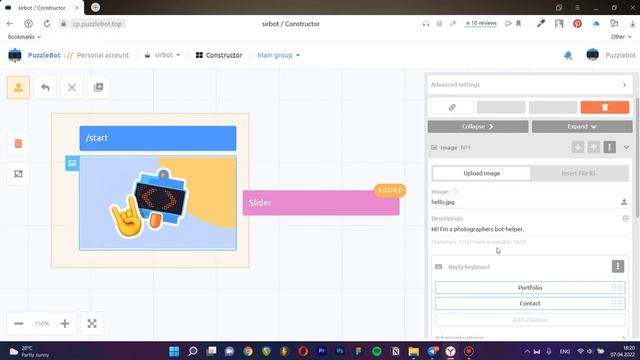Click the link chain button in settings panel
The height and width of the screenshot is (360, 640).
452,107
